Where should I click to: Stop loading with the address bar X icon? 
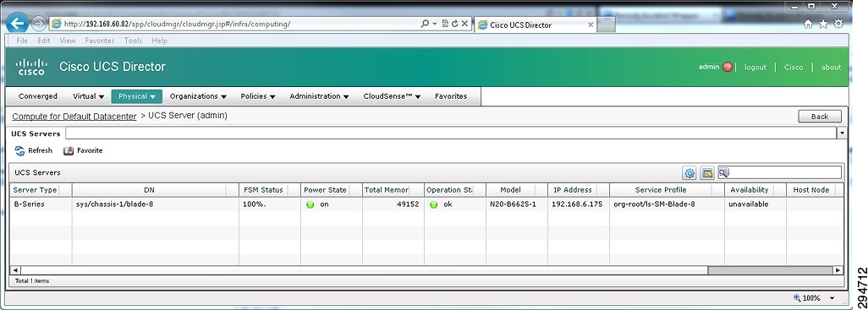click(464, 24)
